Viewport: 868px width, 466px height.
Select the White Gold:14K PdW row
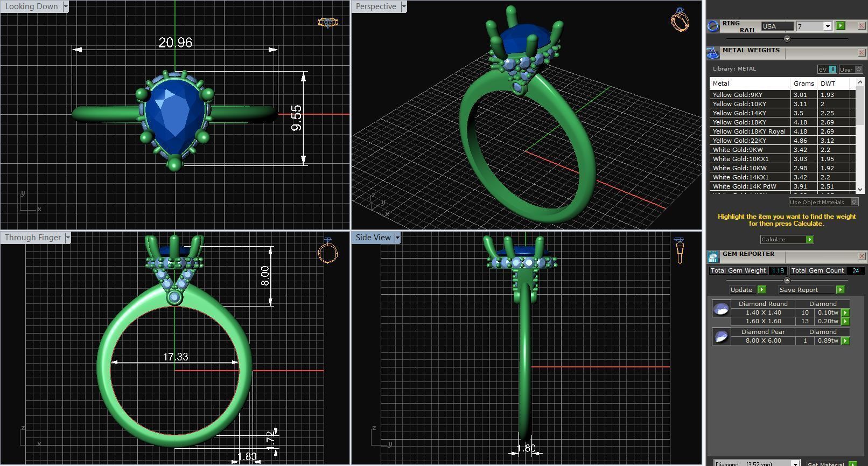782,186
